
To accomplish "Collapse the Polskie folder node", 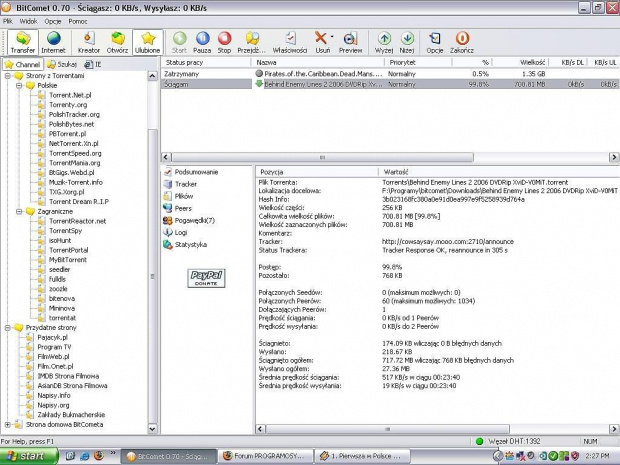I will click(x=19, y=85).
